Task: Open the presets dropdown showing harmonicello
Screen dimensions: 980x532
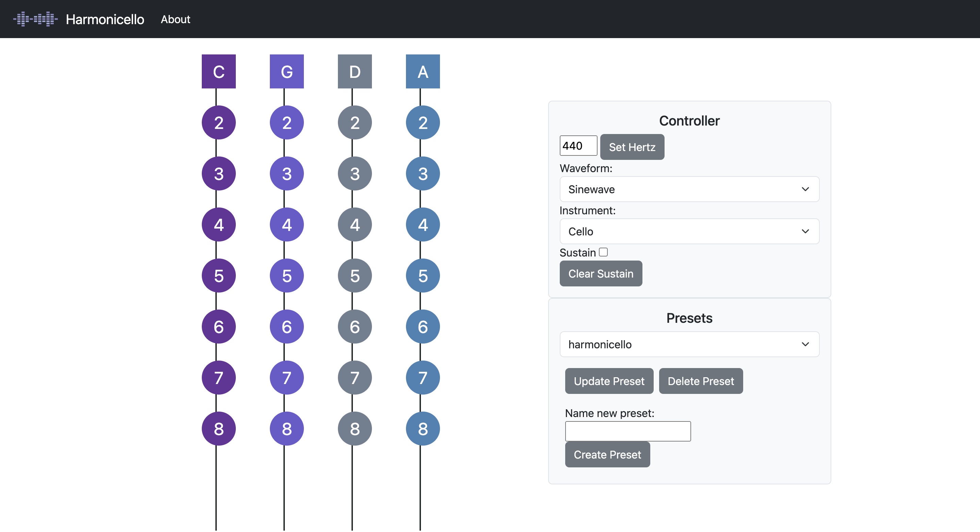Action: pos(689,344)
